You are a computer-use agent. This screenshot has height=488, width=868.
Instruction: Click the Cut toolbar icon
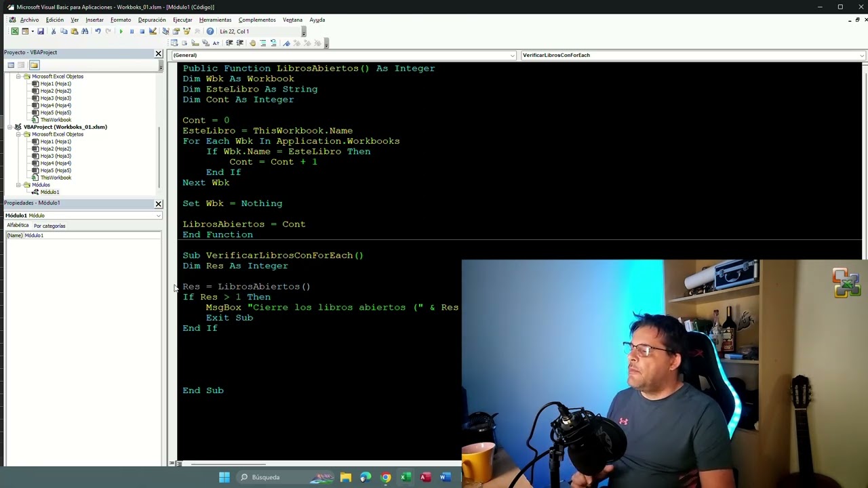(54, 31)
